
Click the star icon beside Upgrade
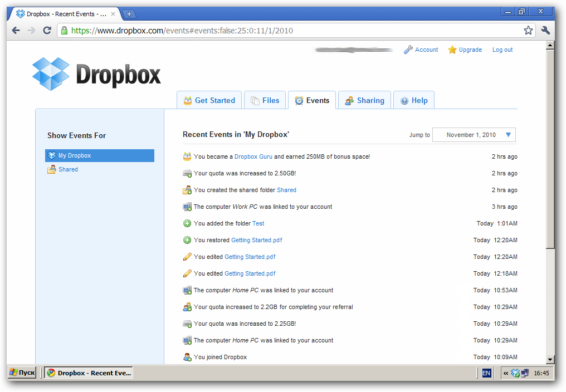[x=452, y=50]
